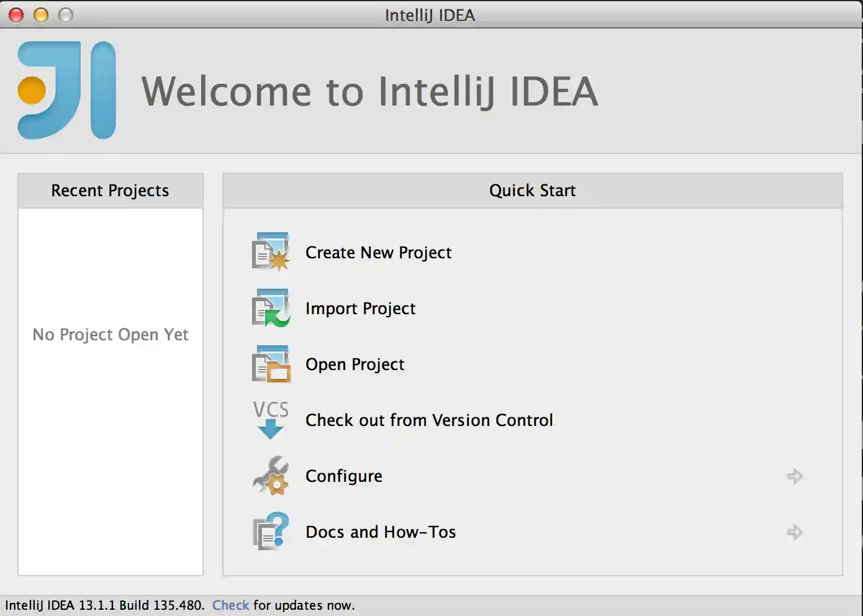Click the Import Project icon
Viewport: 863px width, 616px height.
pos(271,308)
